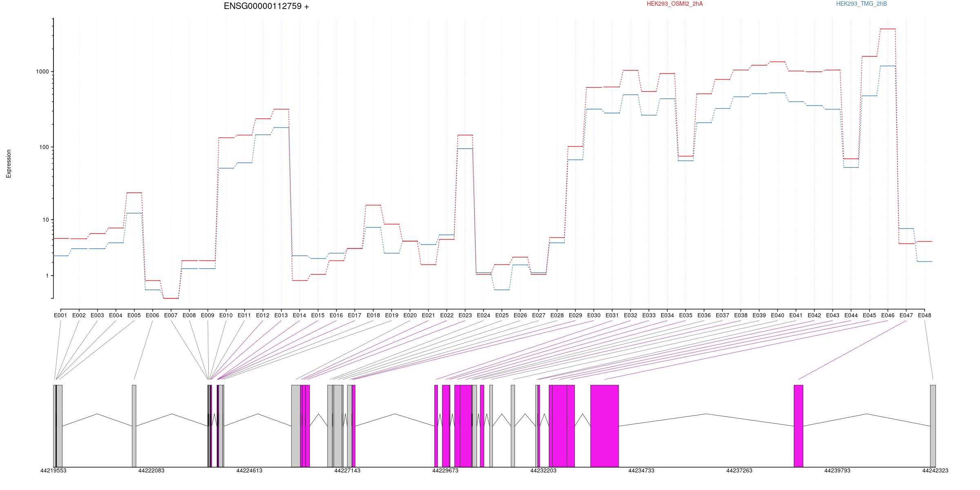Click genomic coordinate 44234733
980x490 pixels.
[641, 470]
